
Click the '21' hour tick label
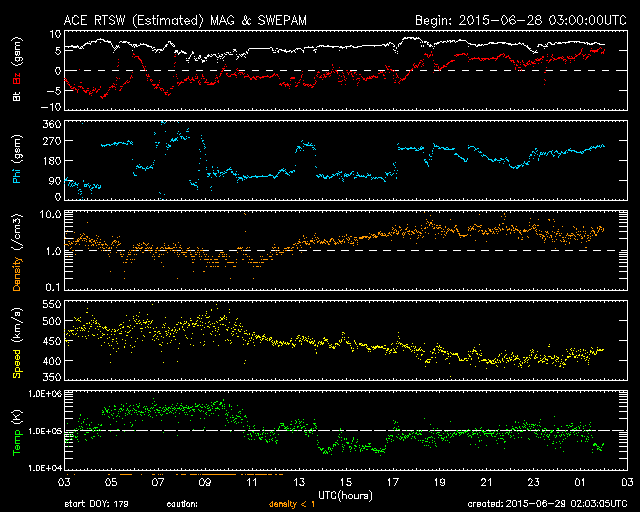(487, 483)
